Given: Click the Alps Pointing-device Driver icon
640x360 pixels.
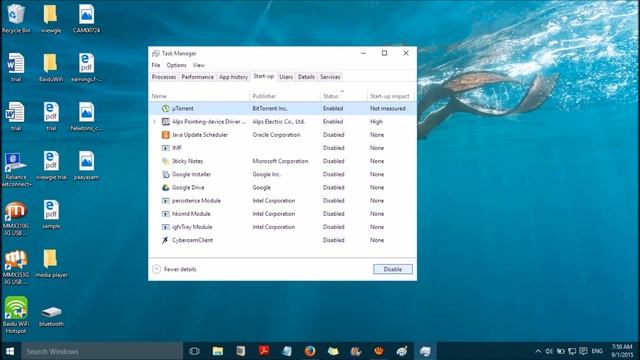Looking at the screenshot, I should point(165,122).
